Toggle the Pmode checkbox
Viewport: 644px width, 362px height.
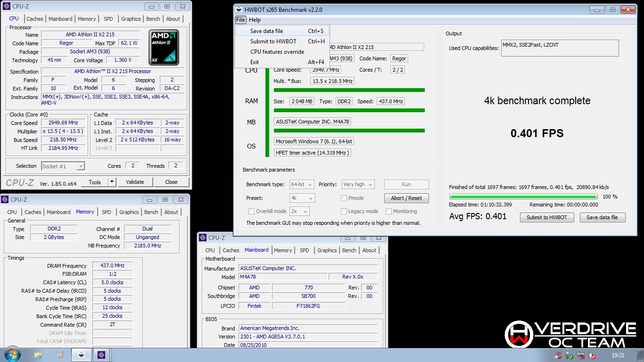344,198
